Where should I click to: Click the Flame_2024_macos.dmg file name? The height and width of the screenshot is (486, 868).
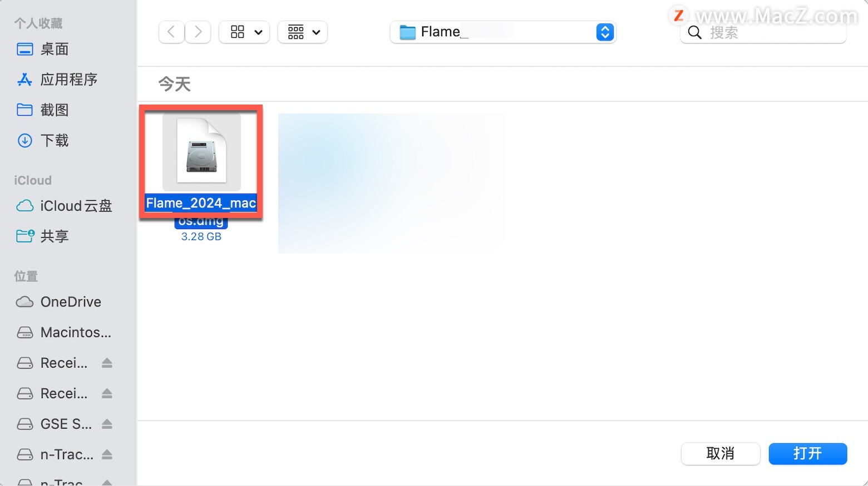pyautogui.click(x=201, y=211)
